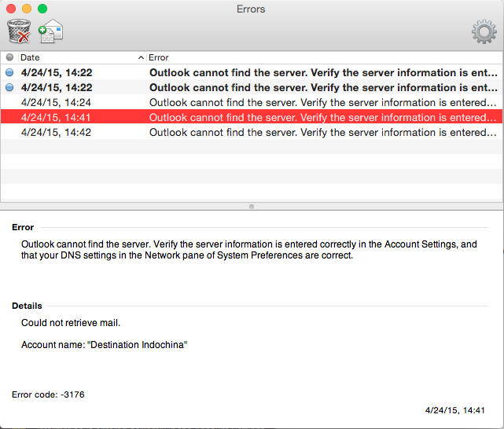The image size is (504, 429).
Task: Close the Errors window with the red button
Action: coord(11,9)
